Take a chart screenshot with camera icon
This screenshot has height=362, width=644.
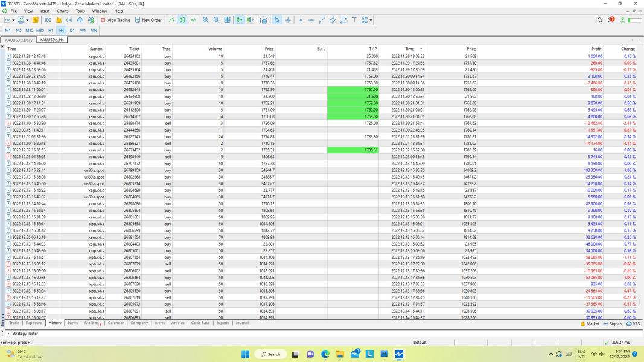(264, 20)
